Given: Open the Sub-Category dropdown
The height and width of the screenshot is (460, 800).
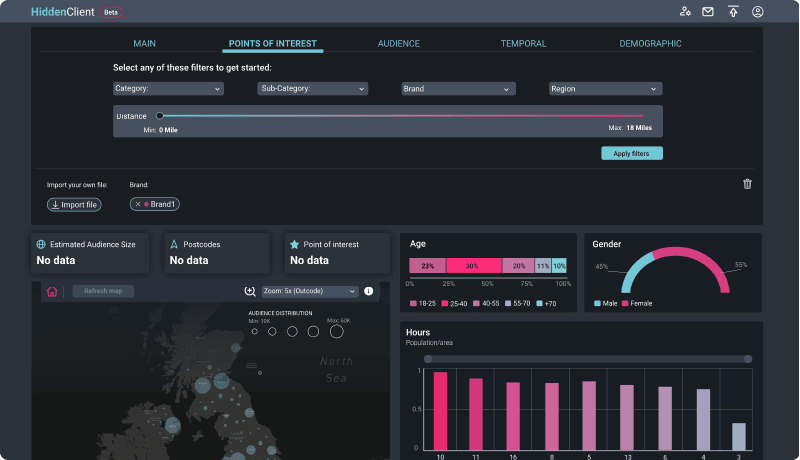Looking at the screenshot, I should coord(312,89).
